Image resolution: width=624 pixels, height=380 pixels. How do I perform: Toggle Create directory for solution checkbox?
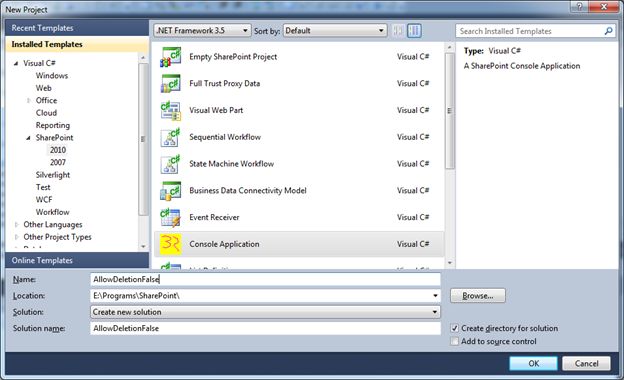coord(454,328)
